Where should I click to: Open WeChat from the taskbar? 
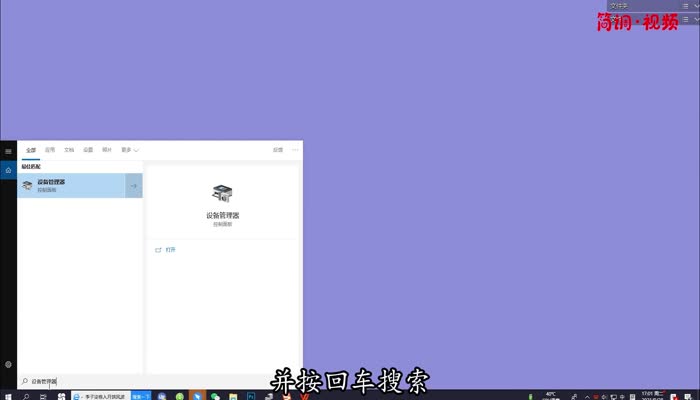coord(215,397)
